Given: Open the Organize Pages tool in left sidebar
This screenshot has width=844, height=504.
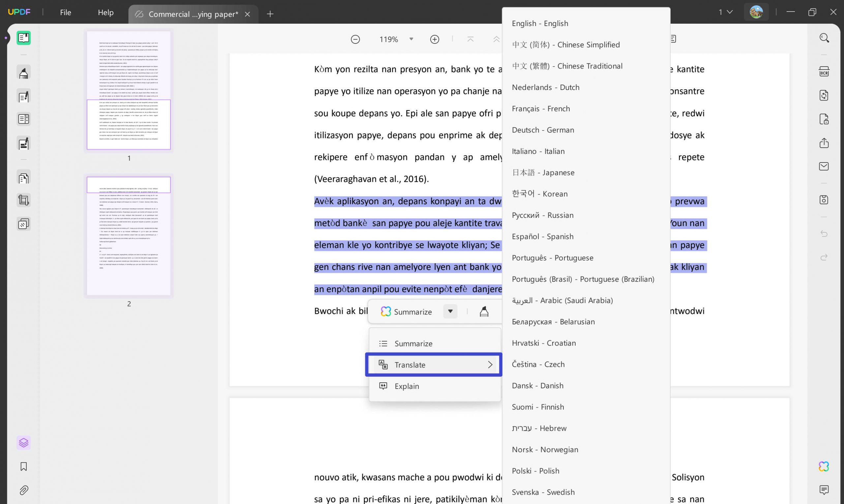Looking at the screenshot, I should click(x=23, y=119).
